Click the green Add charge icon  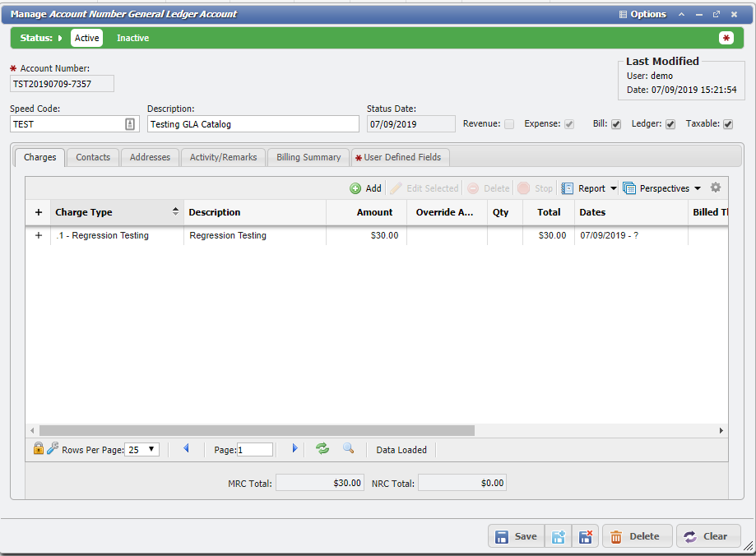(355, 188)
